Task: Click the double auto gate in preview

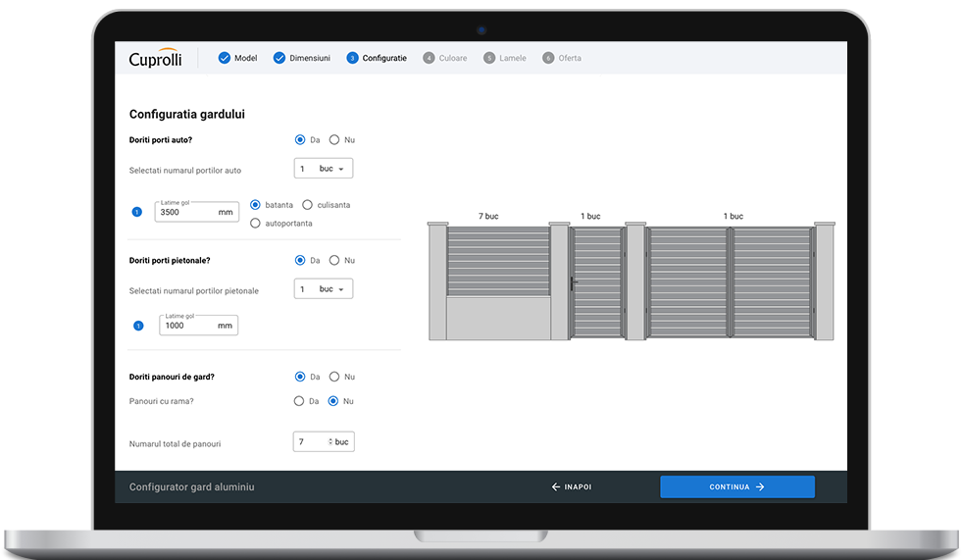Action: 731,282
